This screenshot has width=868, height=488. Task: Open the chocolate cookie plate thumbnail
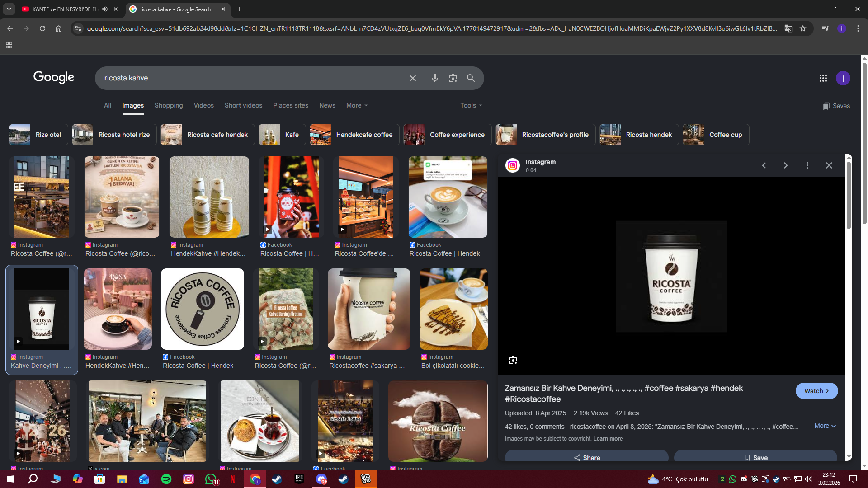(x=453, y=309)
